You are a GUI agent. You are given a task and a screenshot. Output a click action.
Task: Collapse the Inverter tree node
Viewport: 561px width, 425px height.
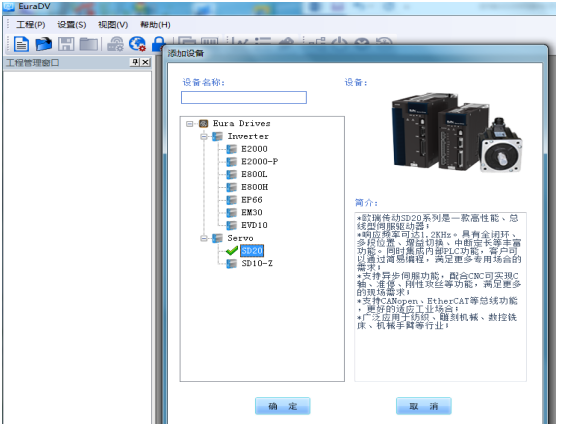tap(204, 137)
